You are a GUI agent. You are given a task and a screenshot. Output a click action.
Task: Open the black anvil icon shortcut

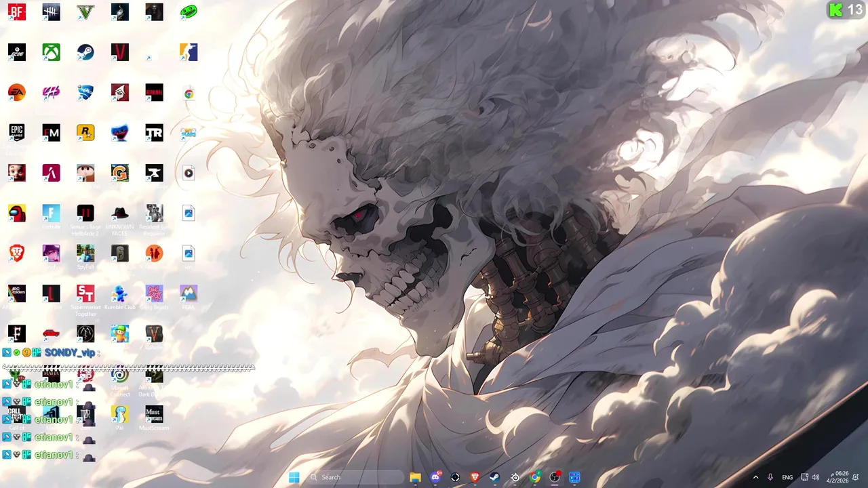coord(154,173)
